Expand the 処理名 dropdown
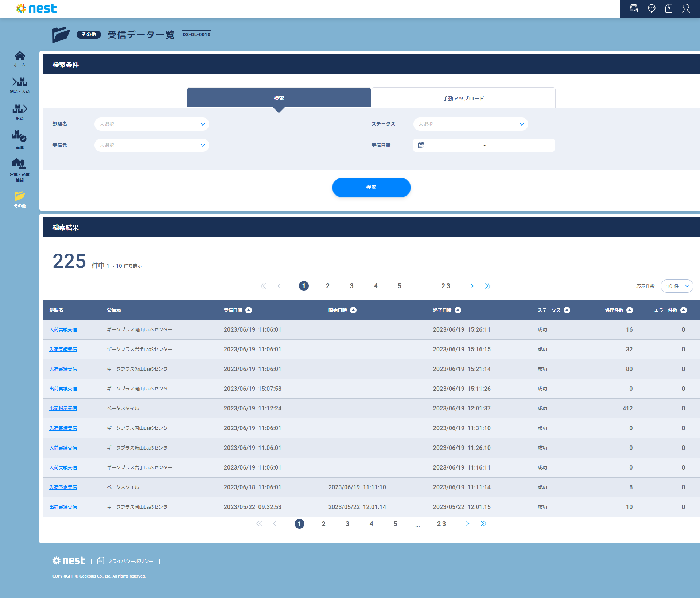The width and height of the screenshot is (700, 598). point(152,124)
